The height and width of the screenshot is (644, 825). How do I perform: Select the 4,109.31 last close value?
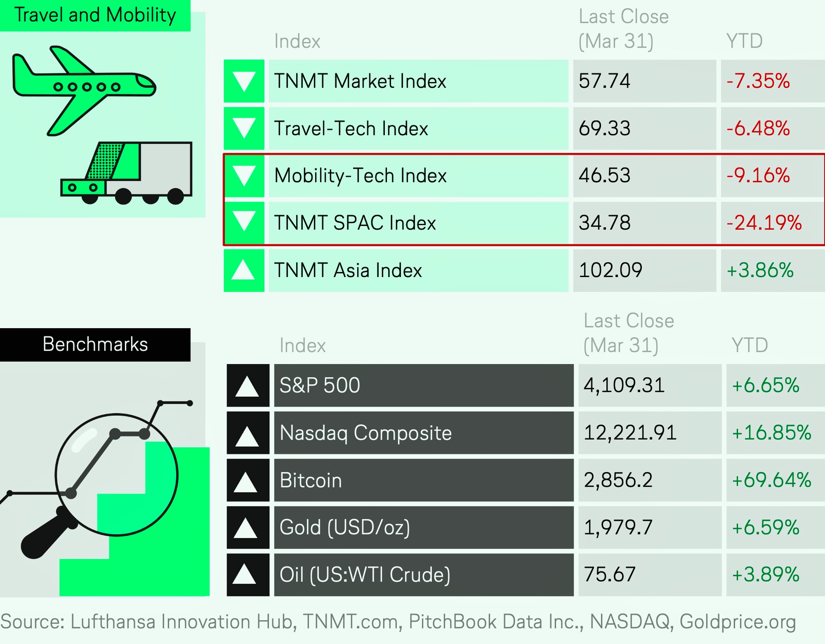pos(624,385)
